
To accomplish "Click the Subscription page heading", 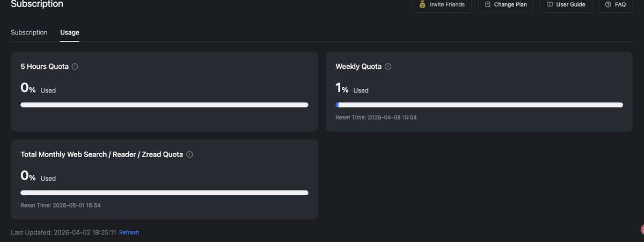I will tap(37, 4).
